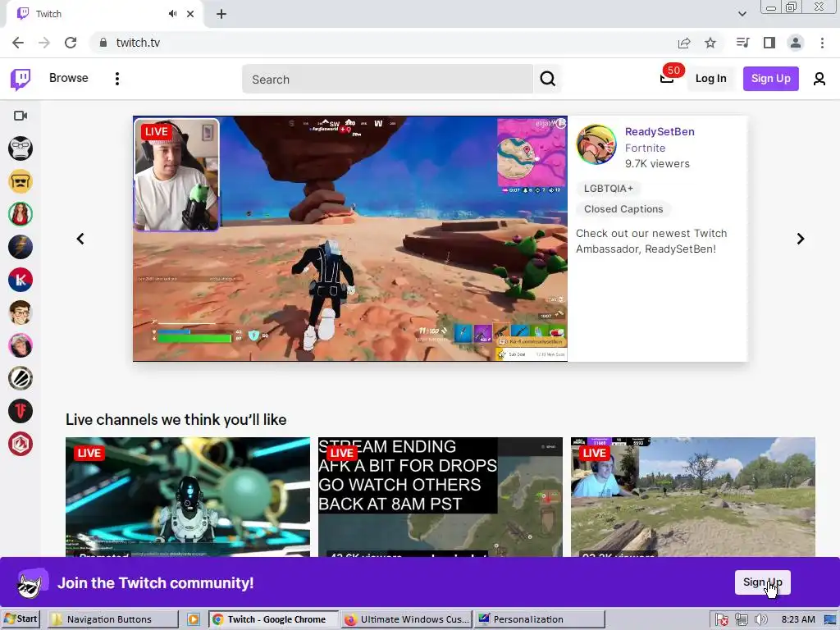Image resolution: width=840 pixels, height=630 pixels.
Task: Open a new browser tab
Action: (x=221, y=14)
